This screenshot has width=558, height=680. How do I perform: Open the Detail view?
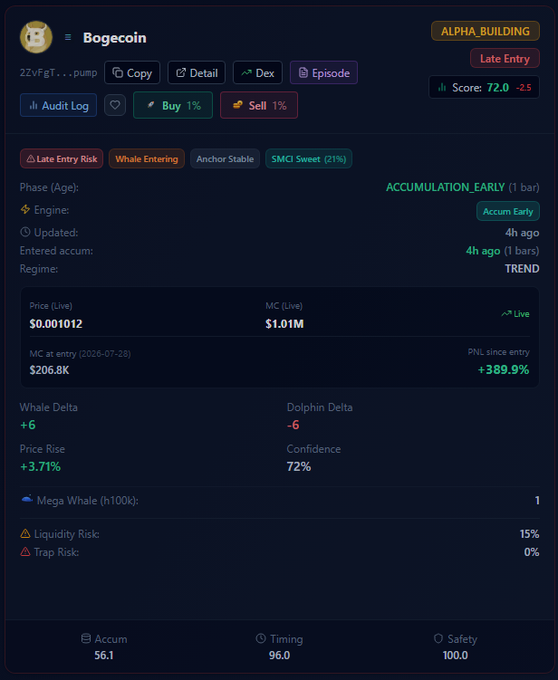196,73
